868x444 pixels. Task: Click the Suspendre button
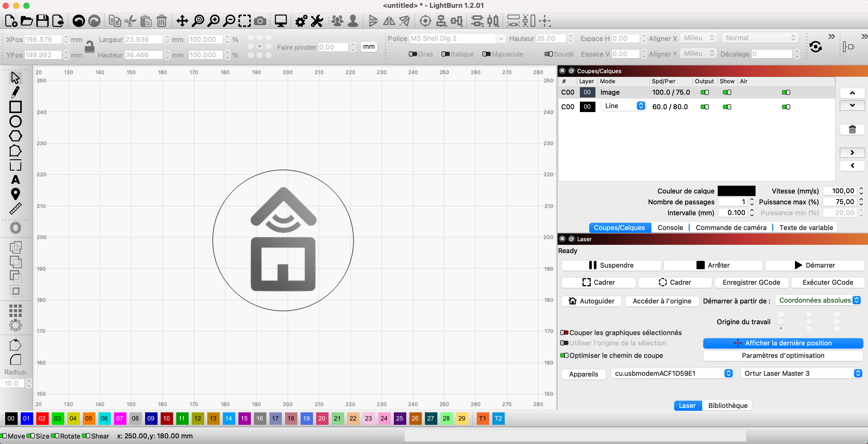[x=611, y=265]
